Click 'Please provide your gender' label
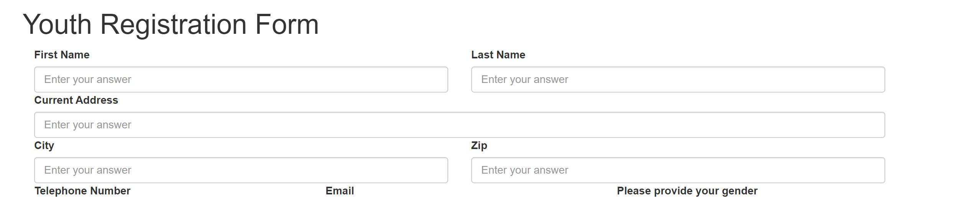This screenshot has width=980, height=199. coord(687,191)
